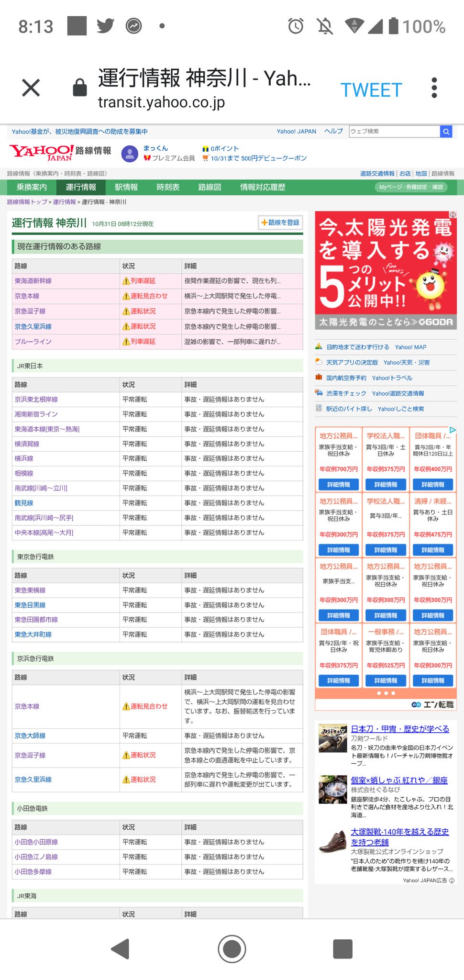Select the 運行情報 tab
Viewport: 464px width, 980px height.
click(x=81, y=187)
